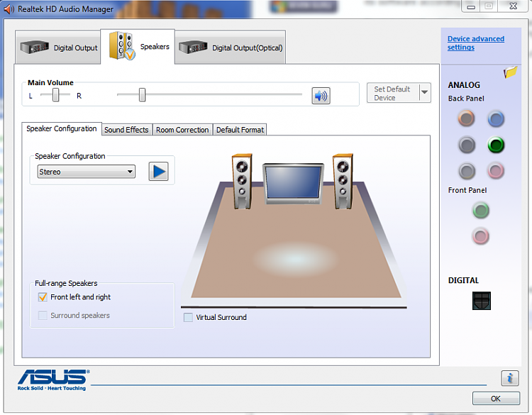Click the right speaker in the room
Image resolution: width=532 pixels, height=415 pixels.
click(x=343, y=181)
